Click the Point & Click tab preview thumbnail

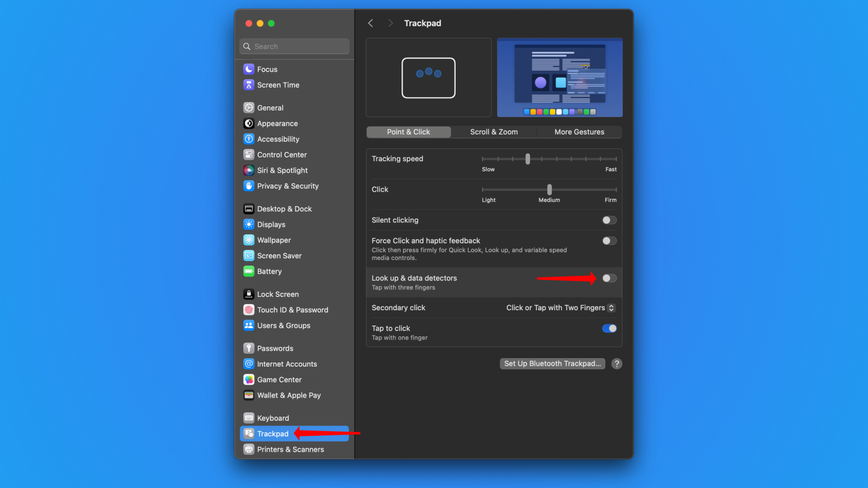pyautogui.click(x=428, y=78)
